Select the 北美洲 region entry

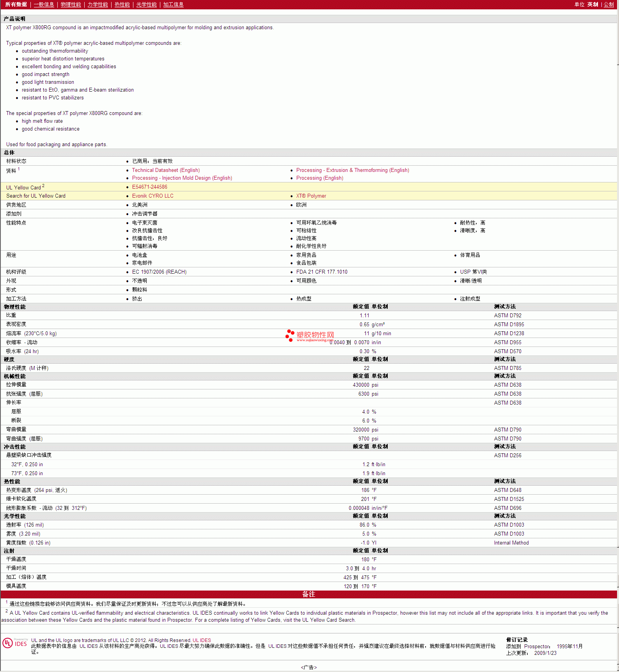(140, 205)
